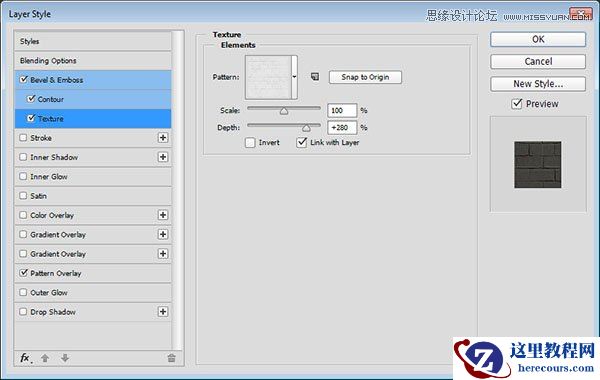Click the Snap to Origin button
600x380 pixels.
coord(365,77)
